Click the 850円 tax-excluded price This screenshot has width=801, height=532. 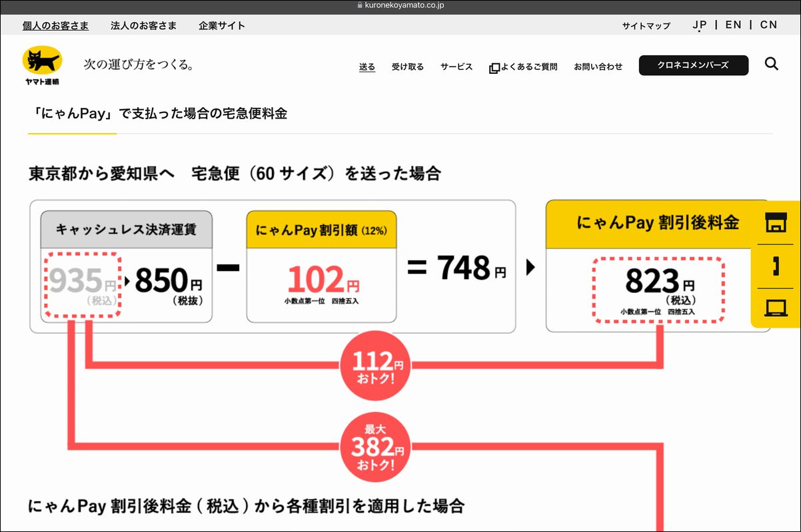(x=169, y=282)
